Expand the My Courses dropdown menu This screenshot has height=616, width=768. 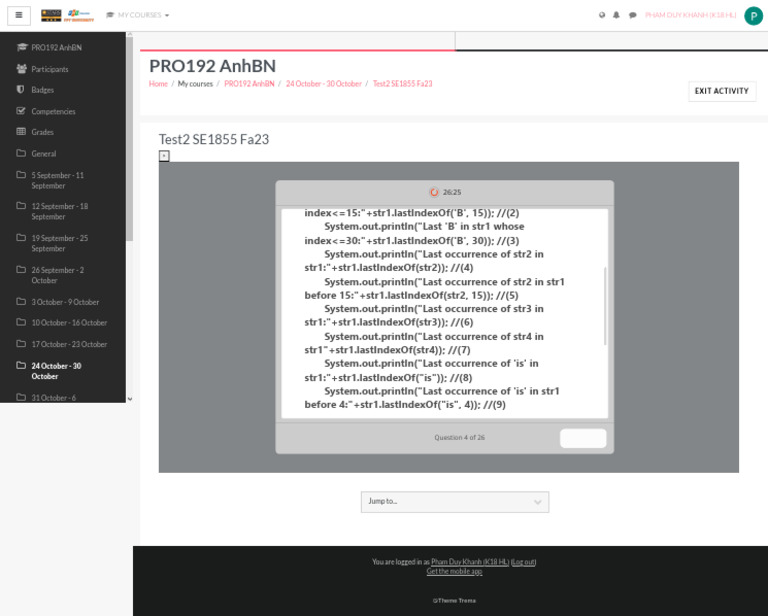coord(138,15)
